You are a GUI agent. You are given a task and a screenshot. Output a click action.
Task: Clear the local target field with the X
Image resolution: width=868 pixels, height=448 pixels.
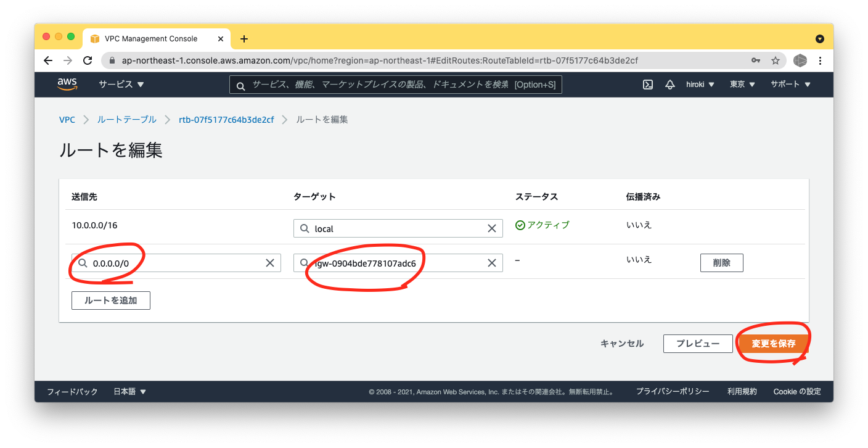(x=492, y=228)
